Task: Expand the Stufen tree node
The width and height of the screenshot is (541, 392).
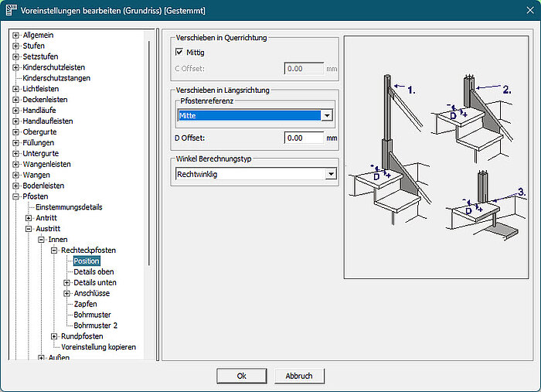Action: click(x=15, y=46)
